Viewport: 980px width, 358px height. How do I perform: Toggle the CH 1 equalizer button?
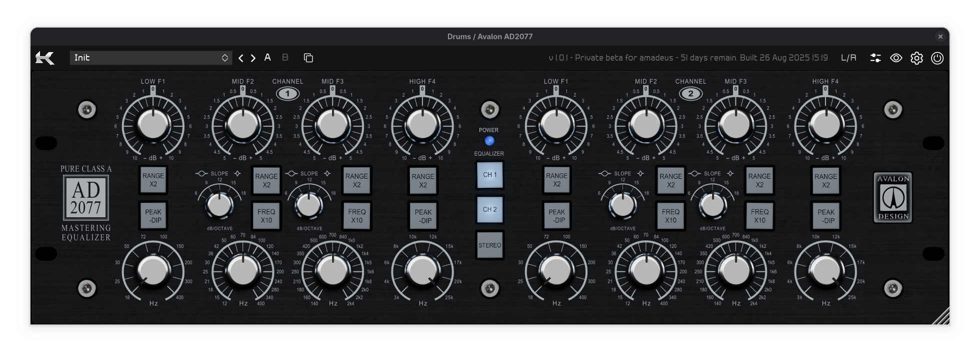pyautogui.click(x=490, y=175)
